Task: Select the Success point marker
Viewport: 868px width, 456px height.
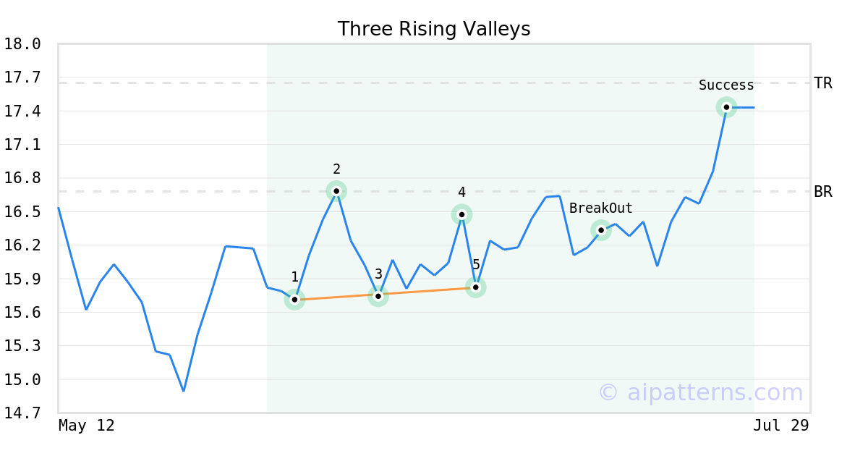Action: [726, 107]
